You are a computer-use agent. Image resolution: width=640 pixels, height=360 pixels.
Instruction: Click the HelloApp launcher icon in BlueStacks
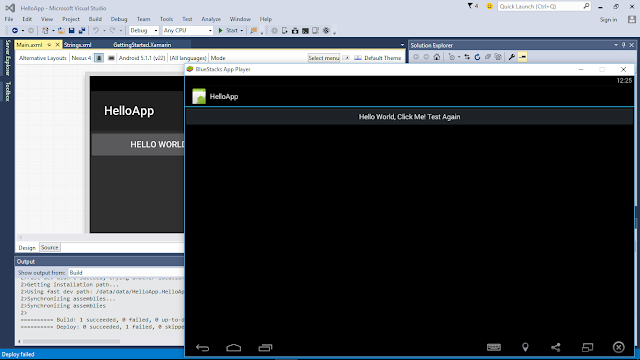click(x=199, y=96)
